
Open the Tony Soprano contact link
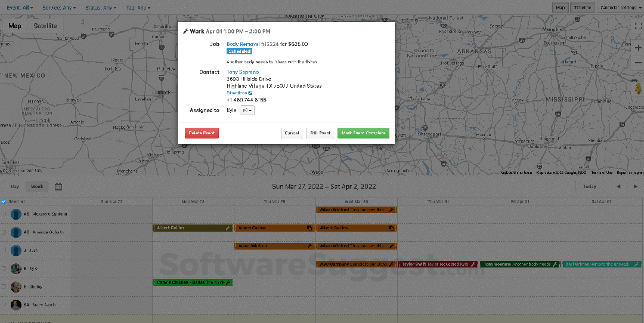(x=243, y=72)
